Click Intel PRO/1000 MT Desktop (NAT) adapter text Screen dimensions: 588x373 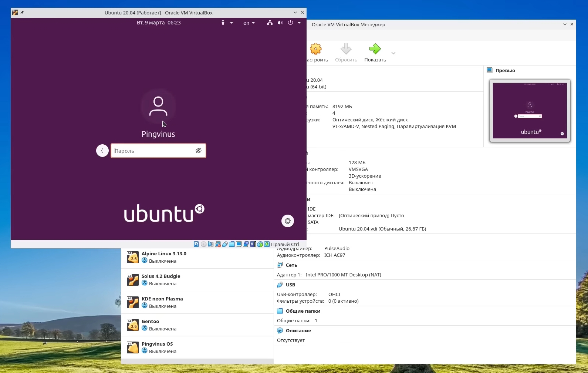pos(343,275)
